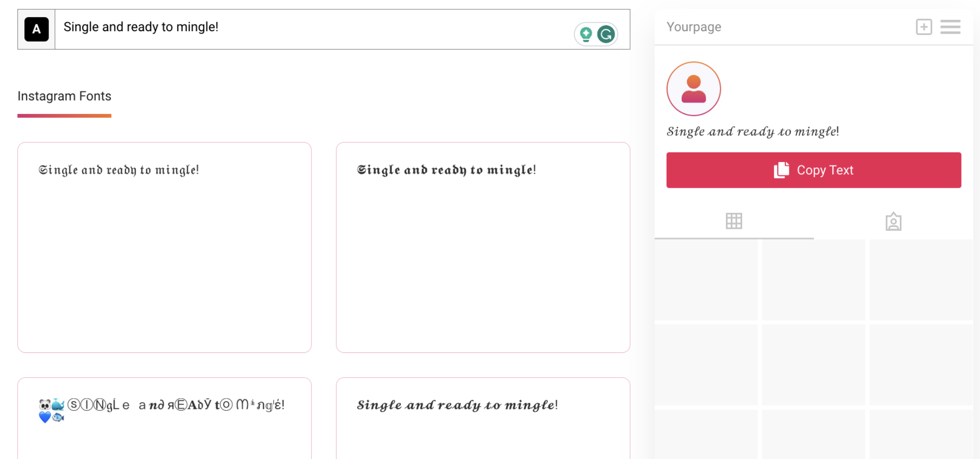This screenshot has height=459, width=980.
Task: Switch to the posts grid tab
Action: (x=733, y=221)
